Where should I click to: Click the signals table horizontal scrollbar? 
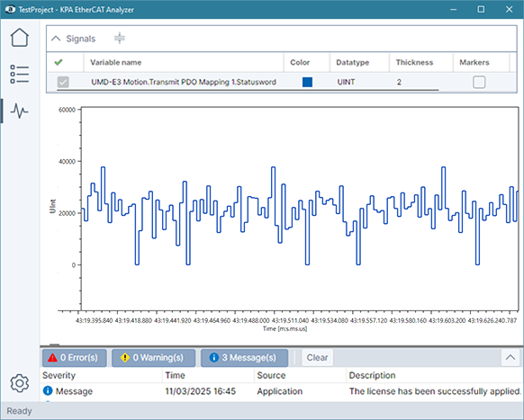pyautogui.click(x=248, y=89)
